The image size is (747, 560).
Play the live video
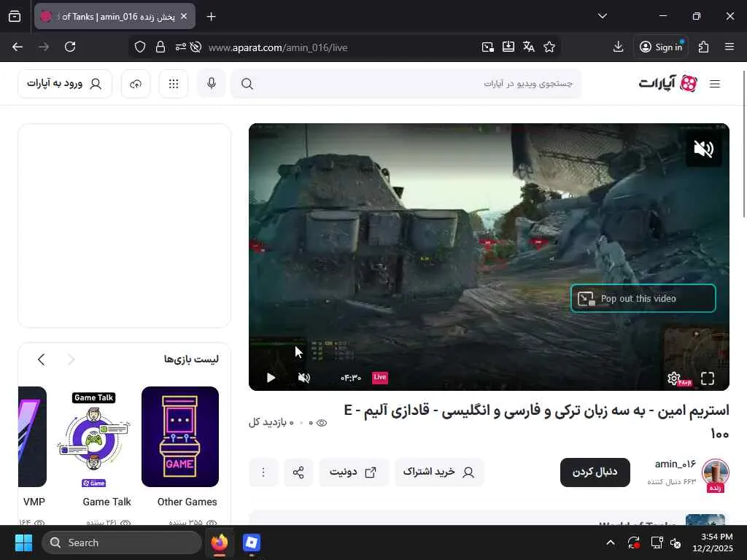coord(271,378)
